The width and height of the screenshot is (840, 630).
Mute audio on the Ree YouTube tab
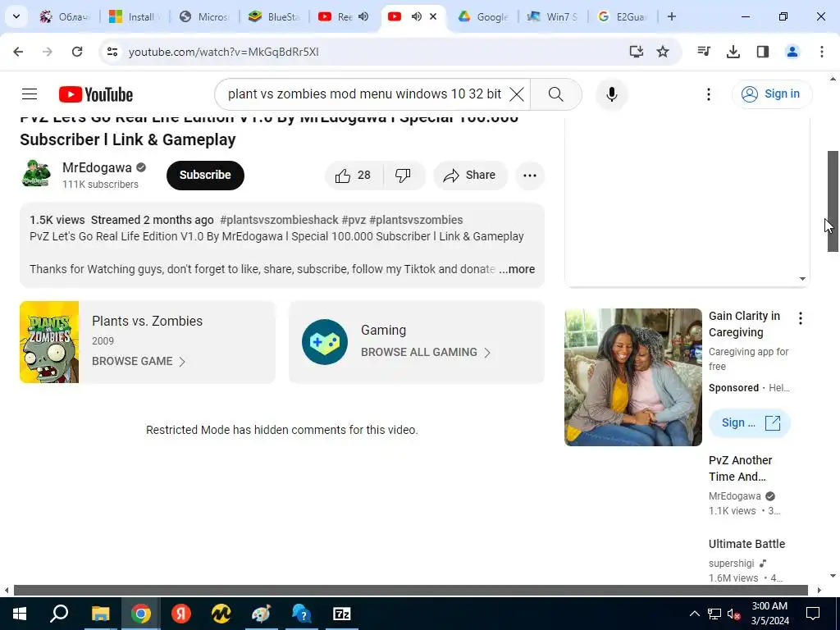click(x=363, y=16)
